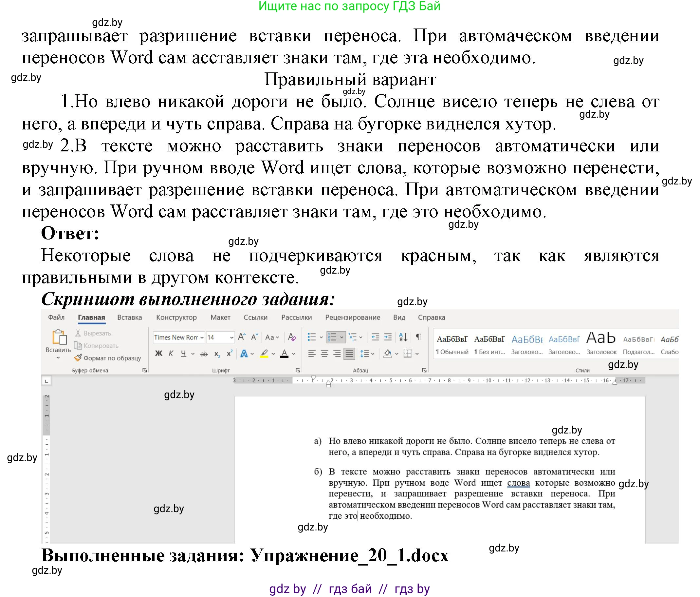Toggle strikethrough ab formatting
This screenshot has height=597, width=700.
[x=204, y=354]
